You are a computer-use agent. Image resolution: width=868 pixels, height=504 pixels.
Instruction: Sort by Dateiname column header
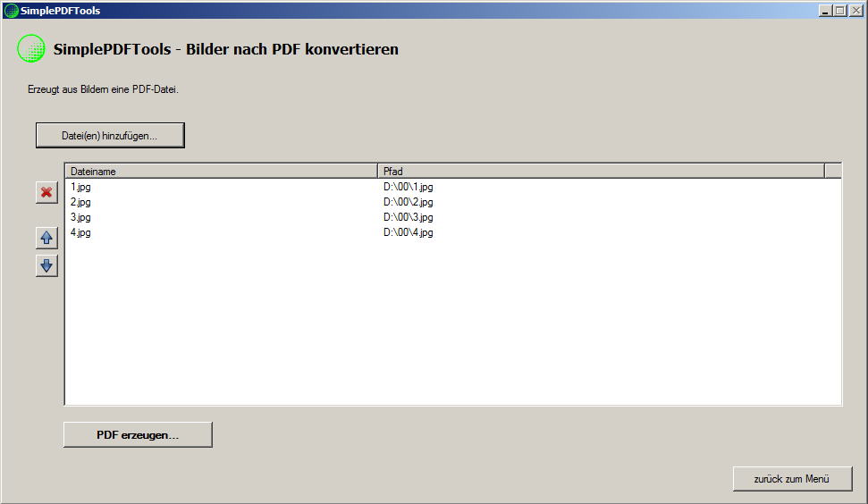click(222, 172)
